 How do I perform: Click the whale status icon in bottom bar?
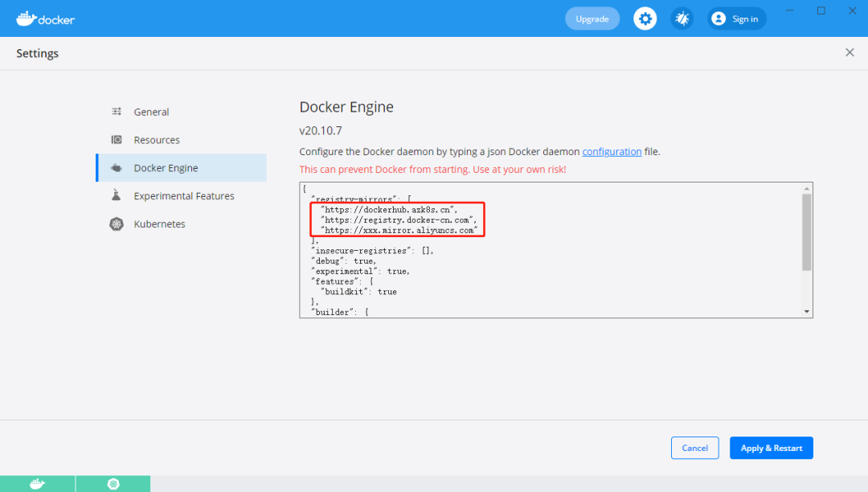pyautogui.click(x=37, y=484)
